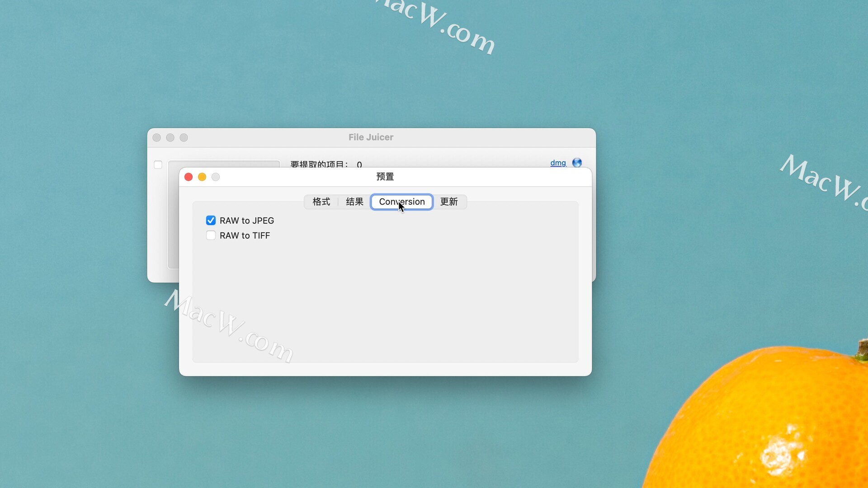Click the File Juicer window title
The height and width of the screenshot is (488, 868).
pyautogui.click(x=371, y=137)
